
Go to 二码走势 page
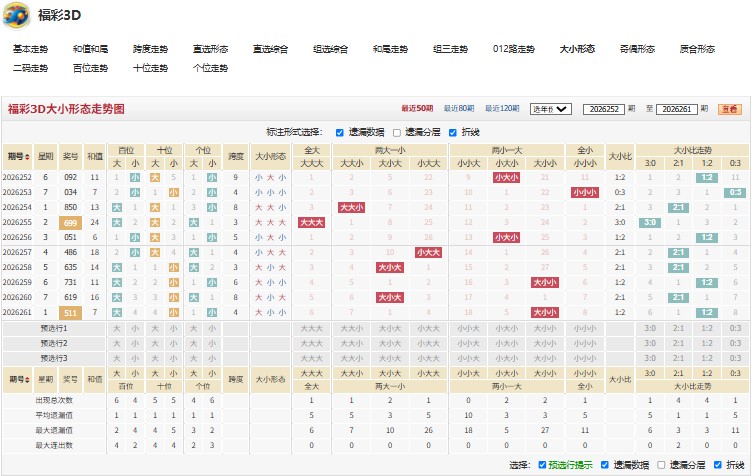pos(31,68)
